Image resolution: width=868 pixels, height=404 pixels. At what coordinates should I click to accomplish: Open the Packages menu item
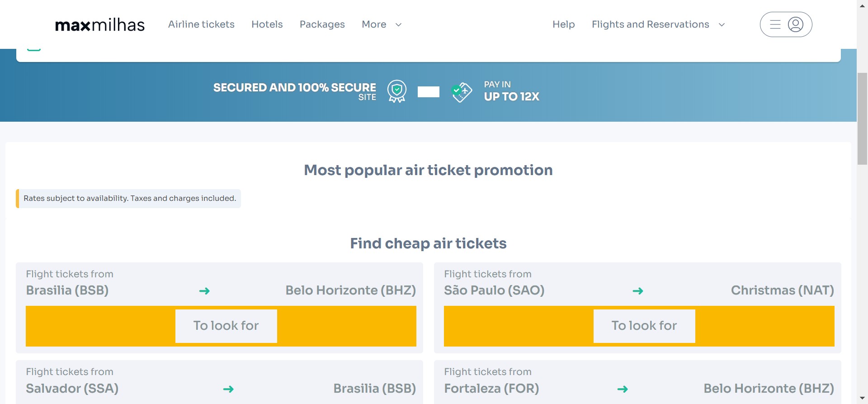pos(322,24)
